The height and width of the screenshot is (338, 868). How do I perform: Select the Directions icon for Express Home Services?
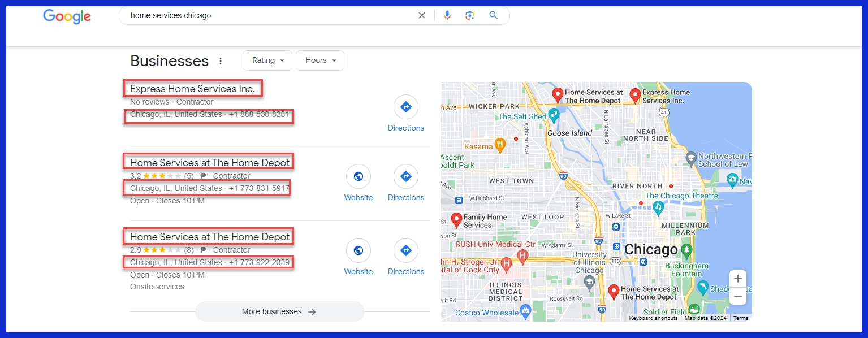coord(405,106)
